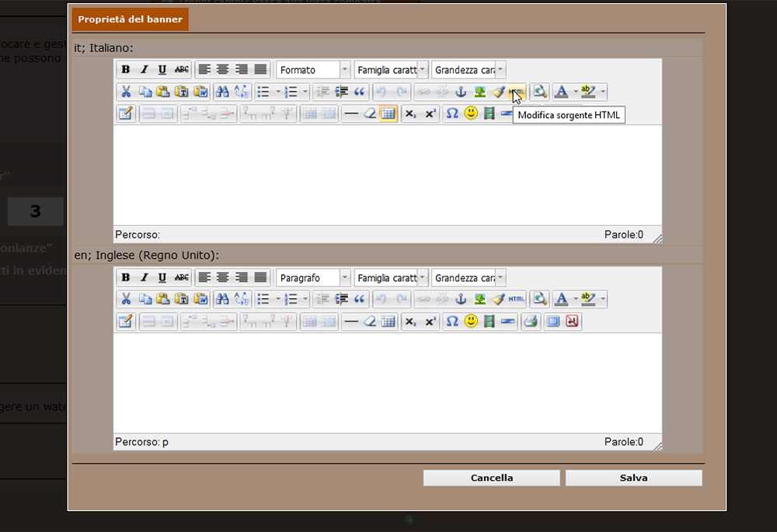Toggle bold in the Italian editor
This screenshot has width=777, height=532.
point(126,70)
